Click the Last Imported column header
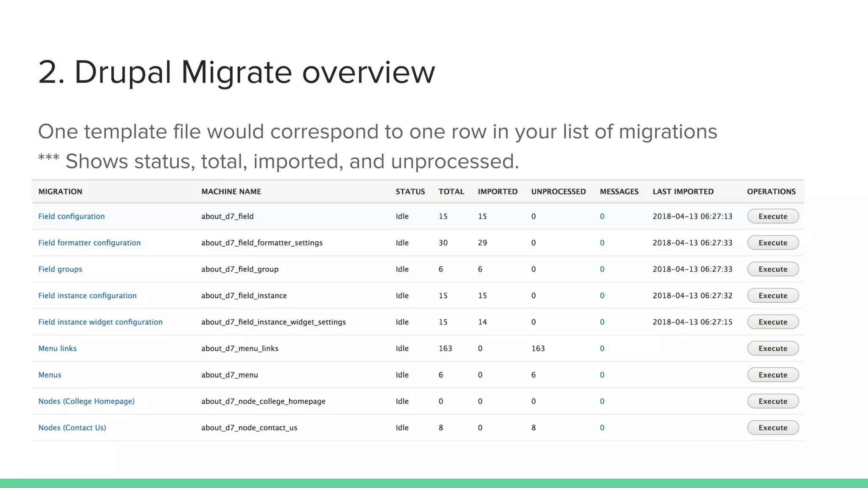Viewport: 868px width, 488px height. pyautogui.click(x=683, y=191)
